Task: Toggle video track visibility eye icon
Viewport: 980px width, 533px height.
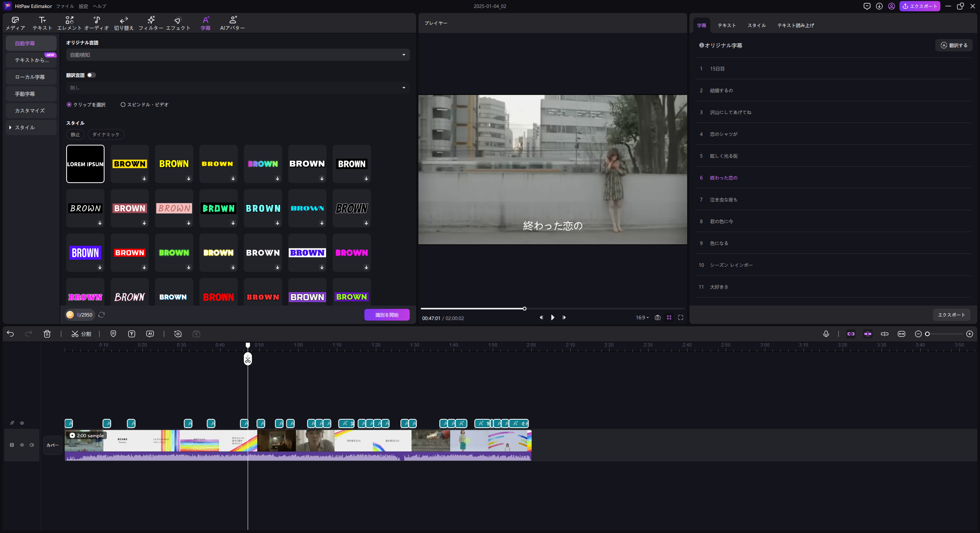Action: pos(22,445)
